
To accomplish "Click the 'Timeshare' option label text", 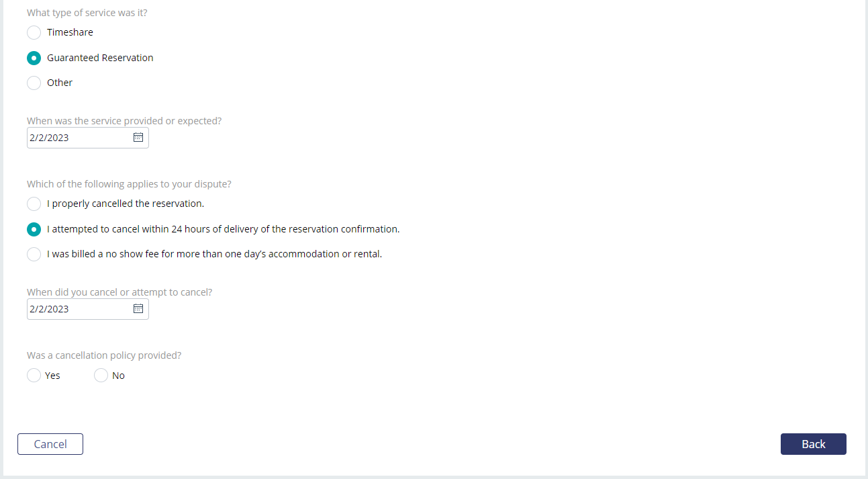I will point(70,32).
